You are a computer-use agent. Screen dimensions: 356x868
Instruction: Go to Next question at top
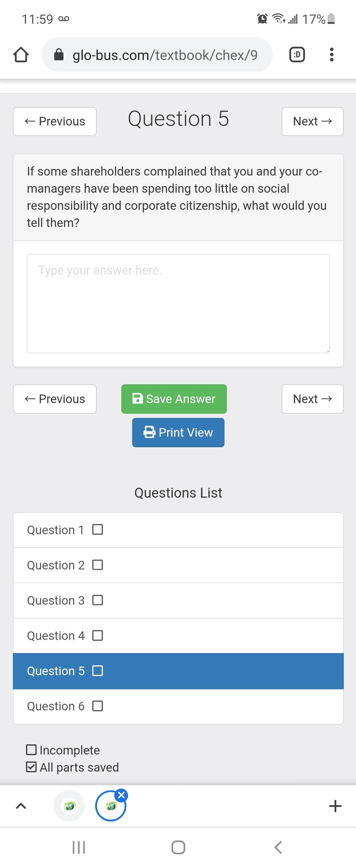tap(312, 121)
